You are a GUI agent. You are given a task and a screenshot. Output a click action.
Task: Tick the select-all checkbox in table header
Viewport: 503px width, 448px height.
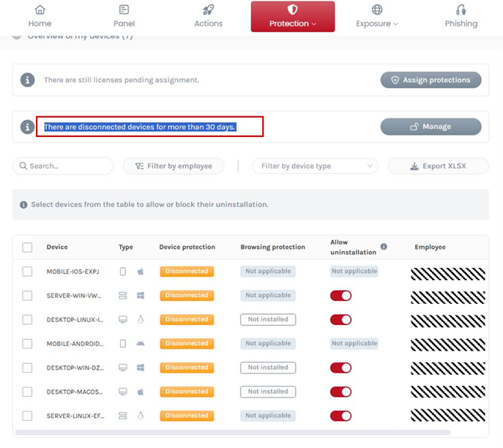tap(27, 247)
